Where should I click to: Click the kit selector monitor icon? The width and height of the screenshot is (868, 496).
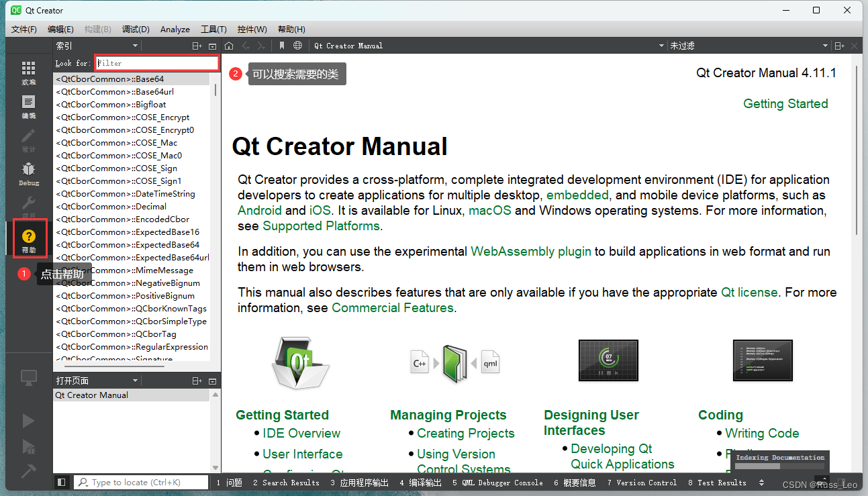pyautogui.click(x=28, y=378)
